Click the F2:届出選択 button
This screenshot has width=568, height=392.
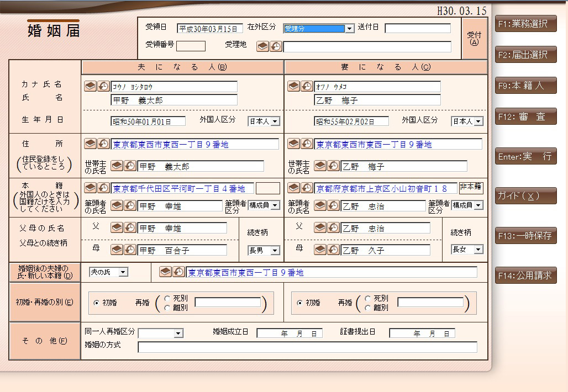pyautogui.click(x=525, y=55)
